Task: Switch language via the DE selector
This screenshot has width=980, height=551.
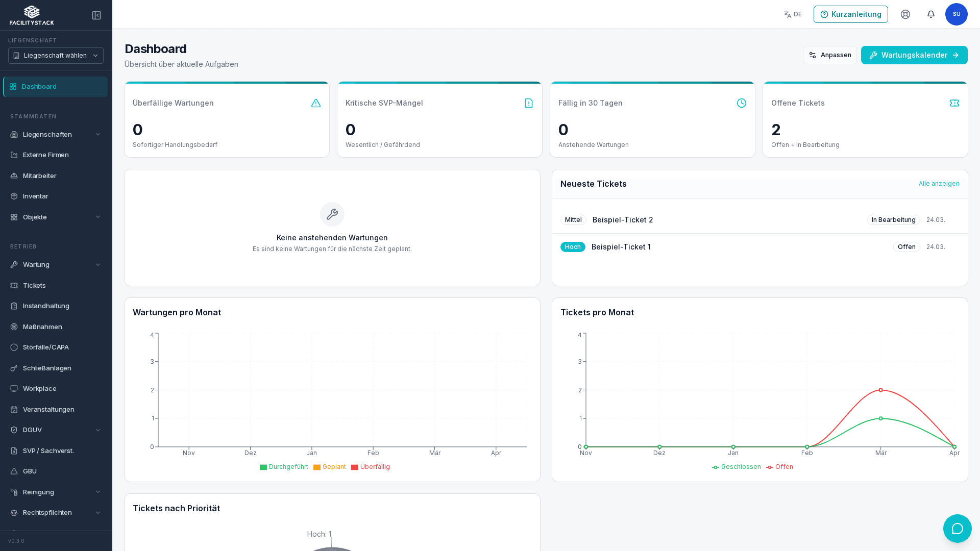Action: pyautogui.click(x=793, y=14)
